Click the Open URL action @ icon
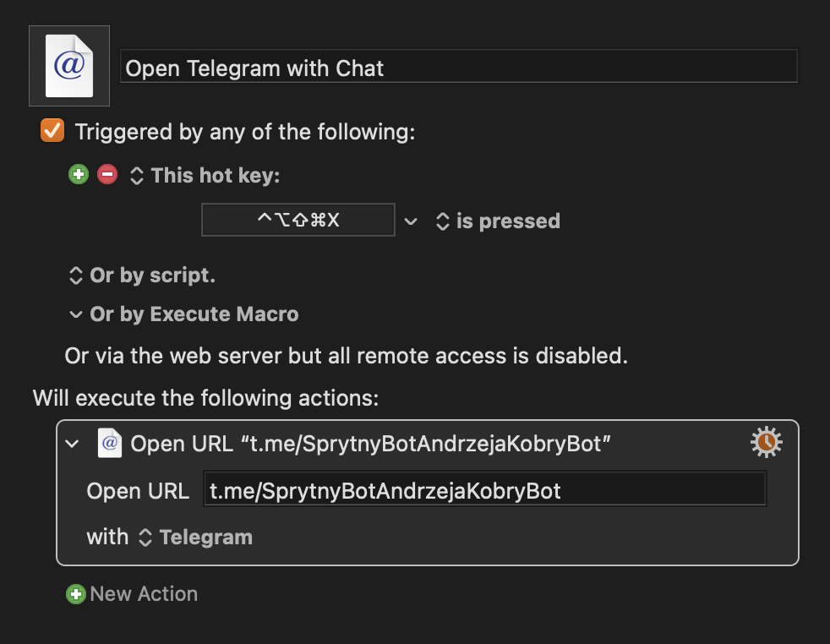The image size is (830, 644). tap(110, 443)
